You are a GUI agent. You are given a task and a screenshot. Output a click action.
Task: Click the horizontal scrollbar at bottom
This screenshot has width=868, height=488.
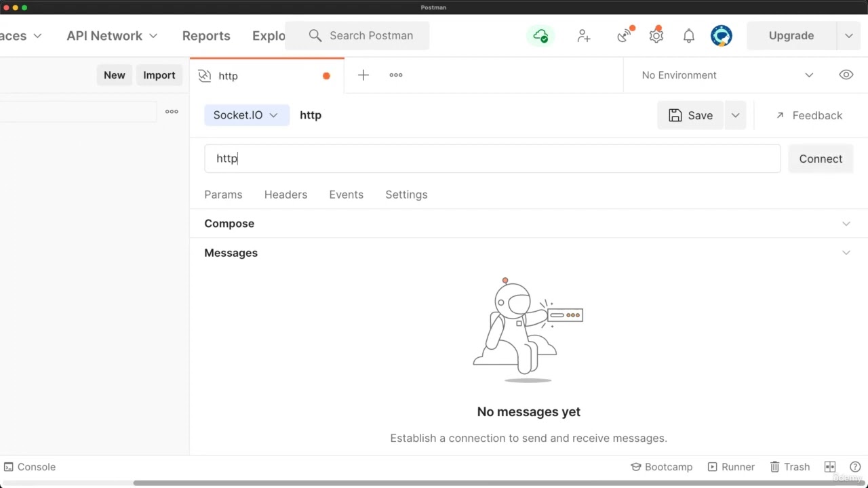click(x=500, y=483)
